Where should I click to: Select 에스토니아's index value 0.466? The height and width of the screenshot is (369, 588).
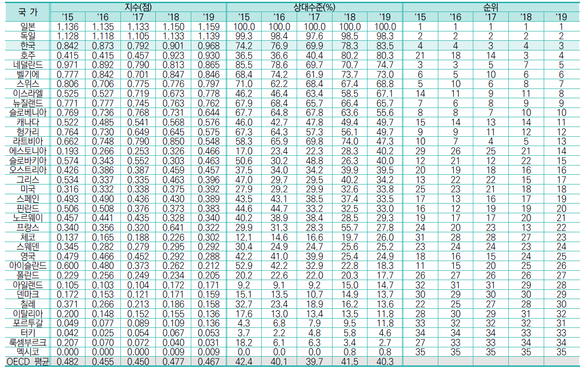208,151
